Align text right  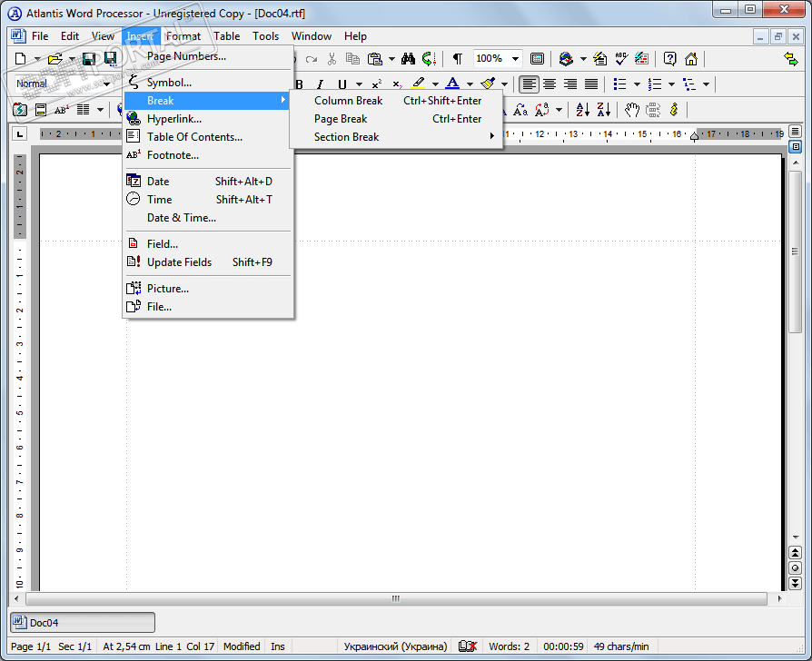tap(570, 84)
